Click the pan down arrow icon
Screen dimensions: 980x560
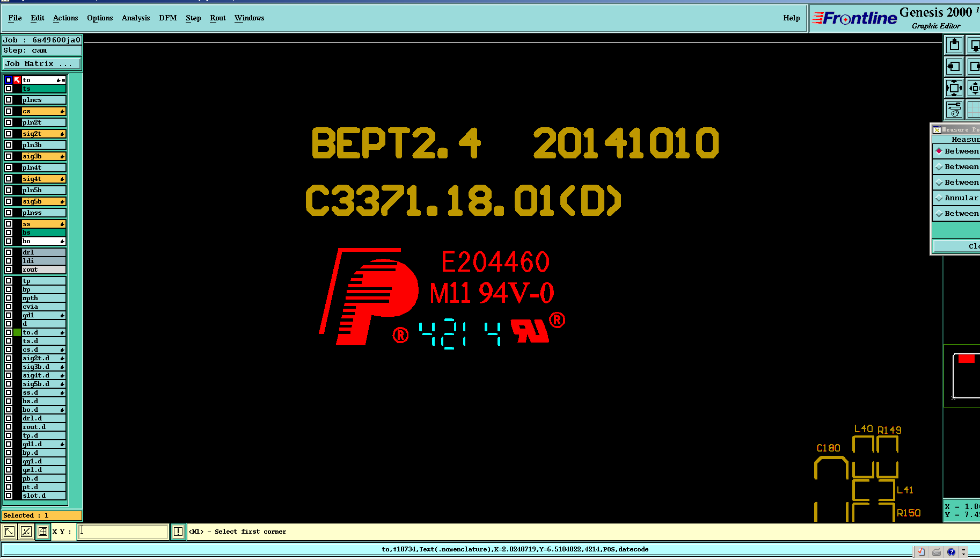pos(974,45)
